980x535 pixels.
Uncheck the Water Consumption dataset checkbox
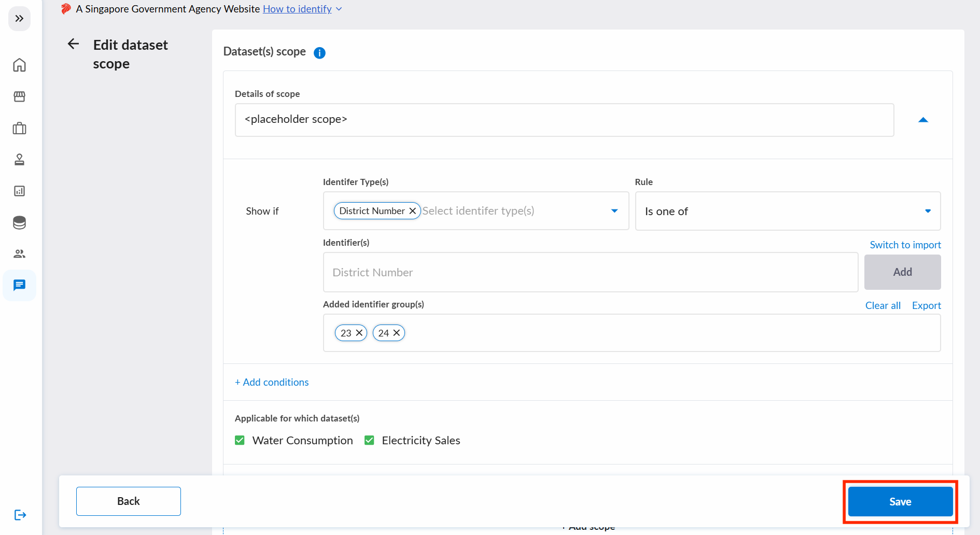coord(240,440)
